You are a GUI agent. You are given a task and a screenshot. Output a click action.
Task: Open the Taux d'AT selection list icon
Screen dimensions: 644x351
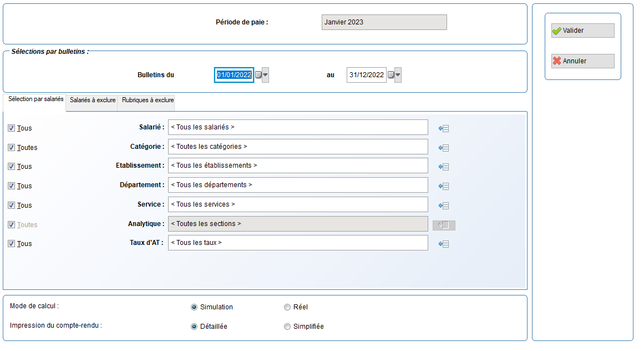pos(444,244)
